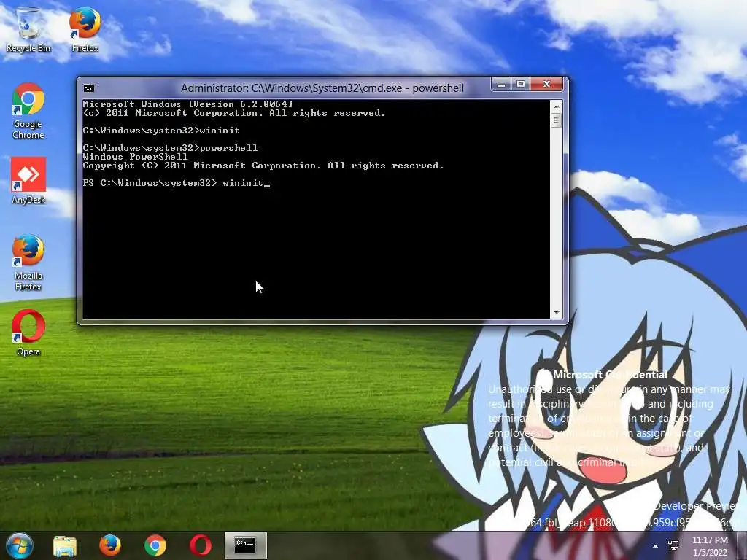Launch the AnyDesk desktop shortcut
Viewport: 747px width, 560px height.
28,182
